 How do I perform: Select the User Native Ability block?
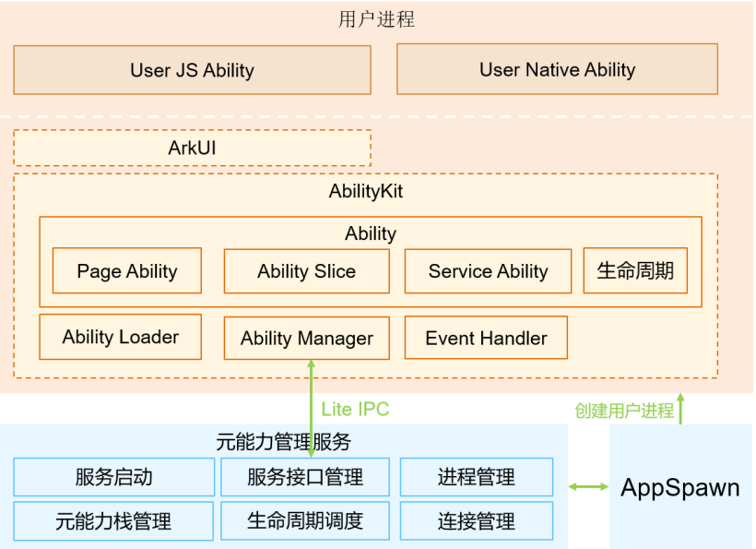pyautogui.click(x=557, y=70)
